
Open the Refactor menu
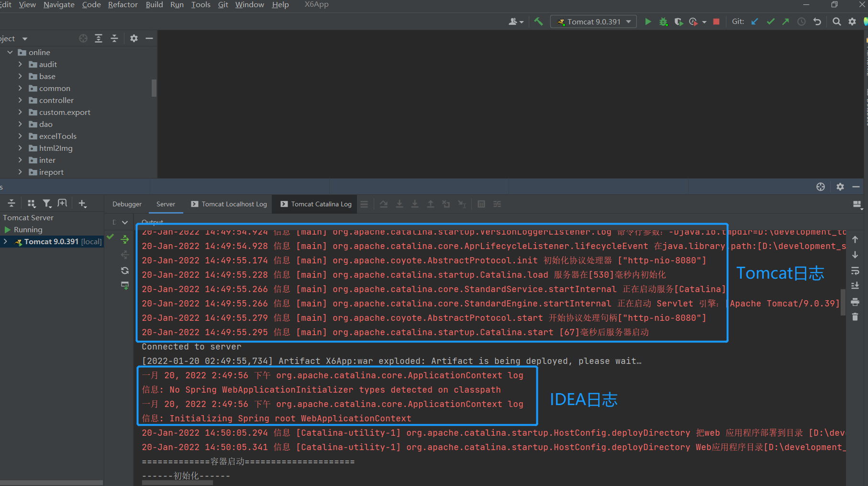[x=122, y=5]
